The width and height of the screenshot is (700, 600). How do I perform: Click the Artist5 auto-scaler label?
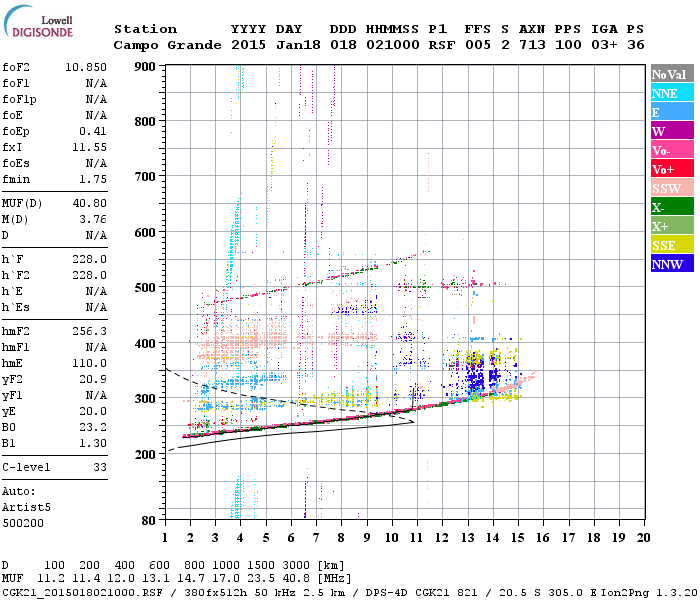click(26, 508)
